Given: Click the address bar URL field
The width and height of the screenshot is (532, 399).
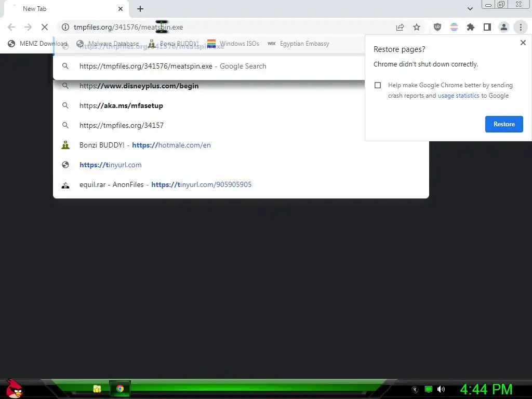Looking at the screenshot, I should click(224, 27).
